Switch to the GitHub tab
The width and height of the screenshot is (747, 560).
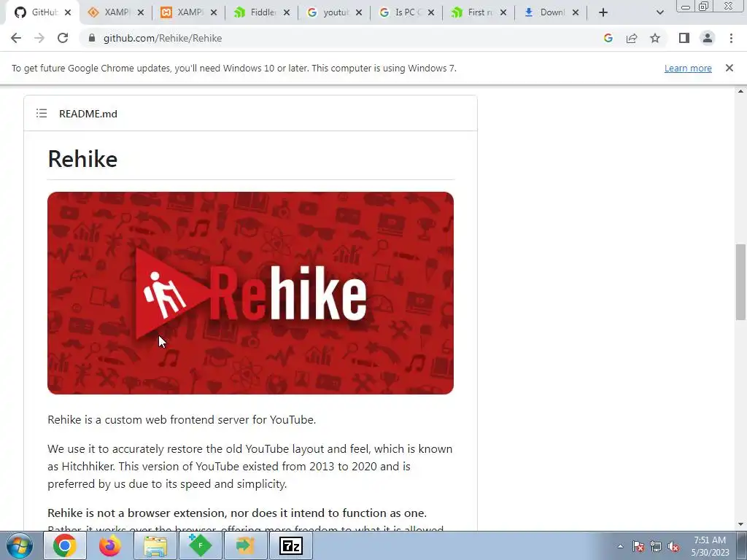coord(42,12)
